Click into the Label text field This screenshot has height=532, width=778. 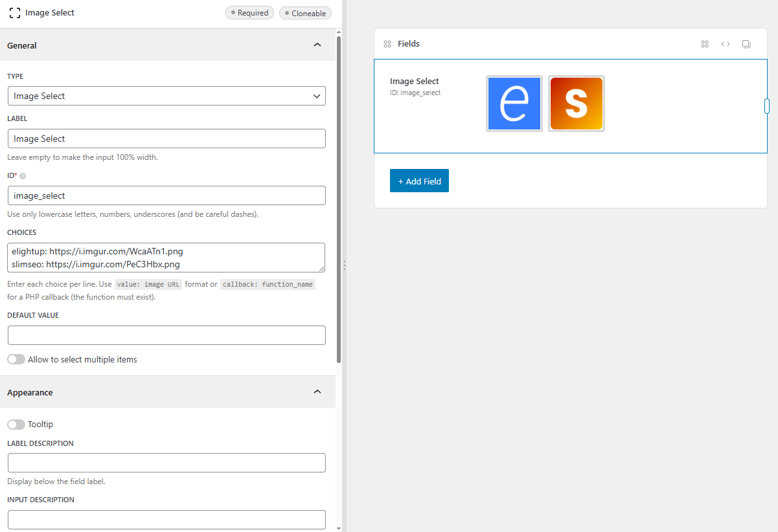[166, 139]
